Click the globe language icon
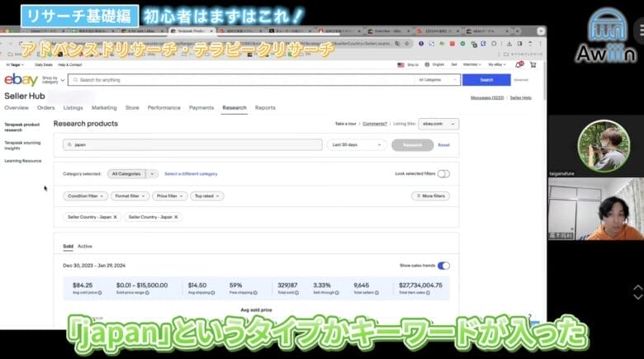The height and width of the screenshot is (359, 644). (427, 64)
